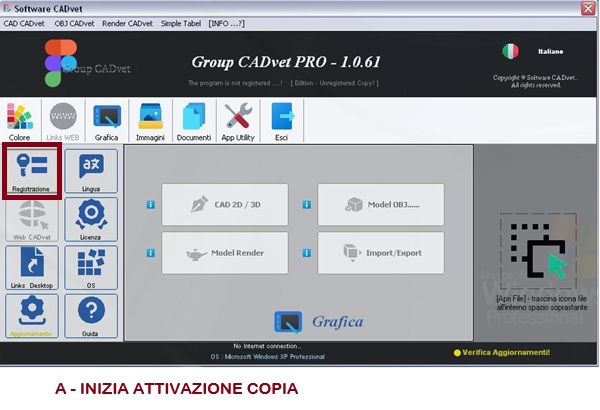Click the Esci exit icon
600x410 pixels.
coord(281,120)
